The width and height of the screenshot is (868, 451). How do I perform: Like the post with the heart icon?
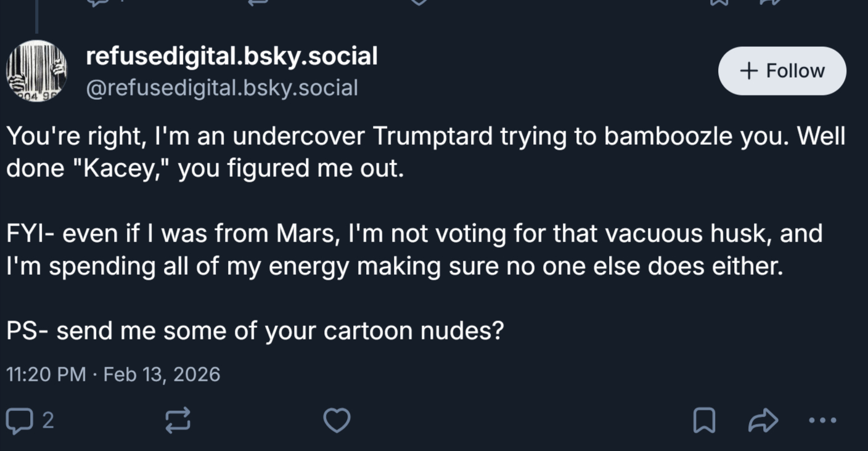[x=337, y=421]
